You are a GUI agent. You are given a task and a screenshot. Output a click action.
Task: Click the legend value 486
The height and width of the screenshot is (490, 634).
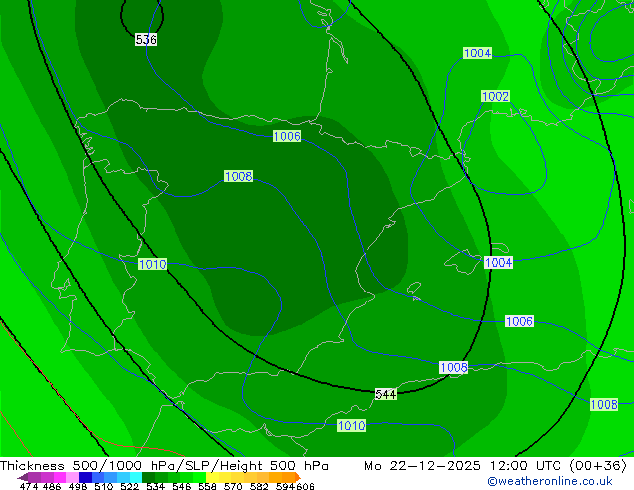(x=52, y=486)
